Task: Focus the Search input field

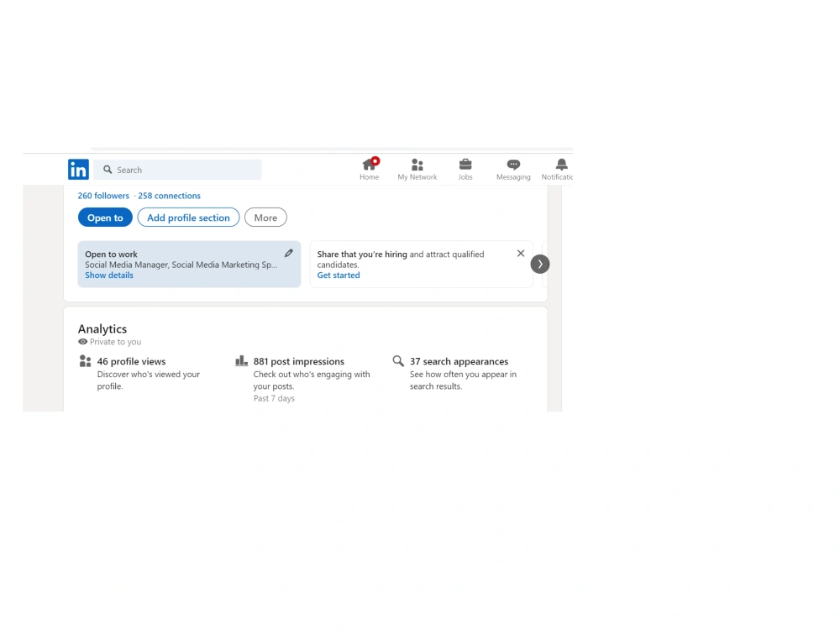Action: click(x=177, y=170)
